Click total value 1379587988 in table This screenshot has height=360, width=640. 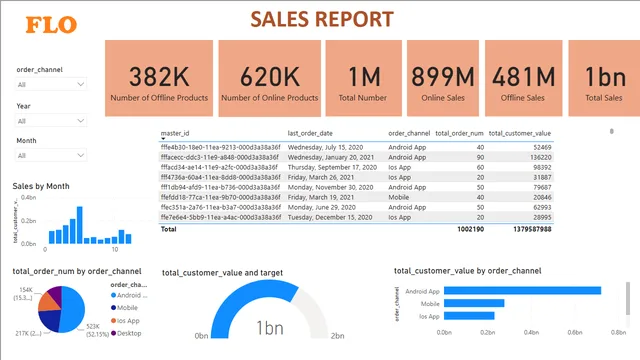pos(532,229)
